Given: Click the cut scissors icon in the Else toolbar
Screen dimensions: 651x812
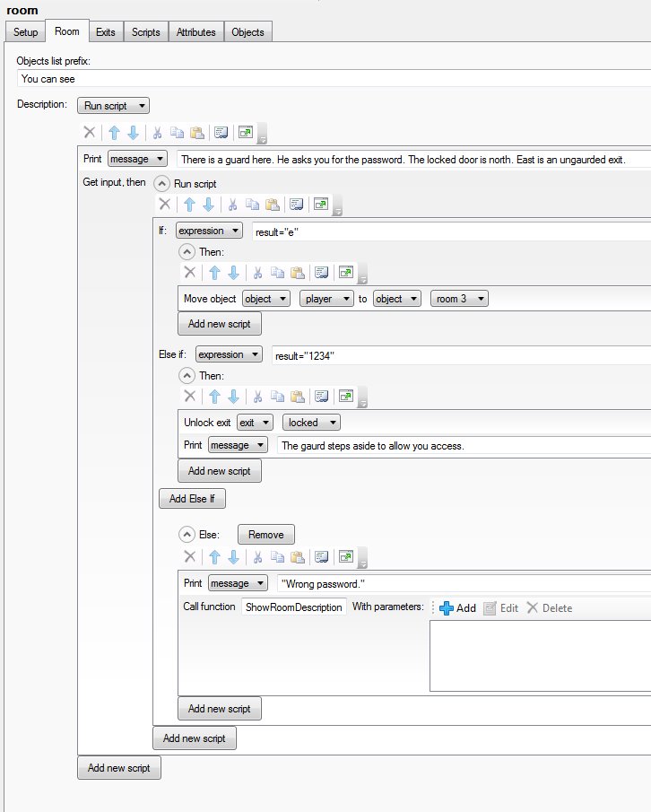Looking at the screenshot, I should pos(257,557).
